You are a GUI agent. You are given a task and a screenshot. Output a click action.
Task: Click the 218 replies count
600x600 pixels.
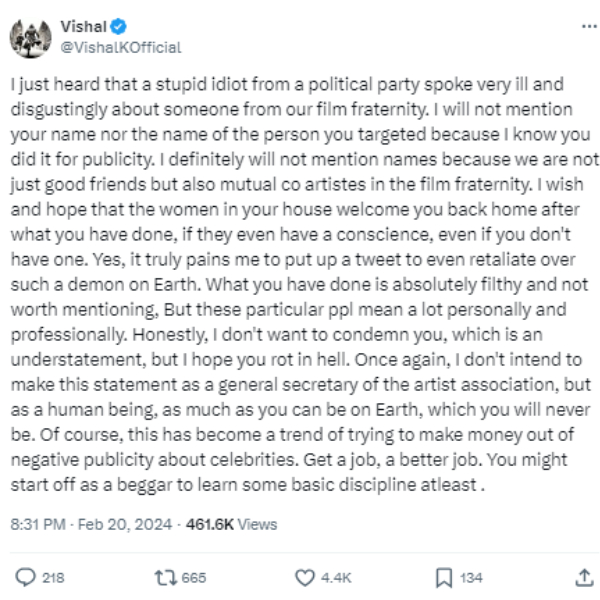point(53,578)
